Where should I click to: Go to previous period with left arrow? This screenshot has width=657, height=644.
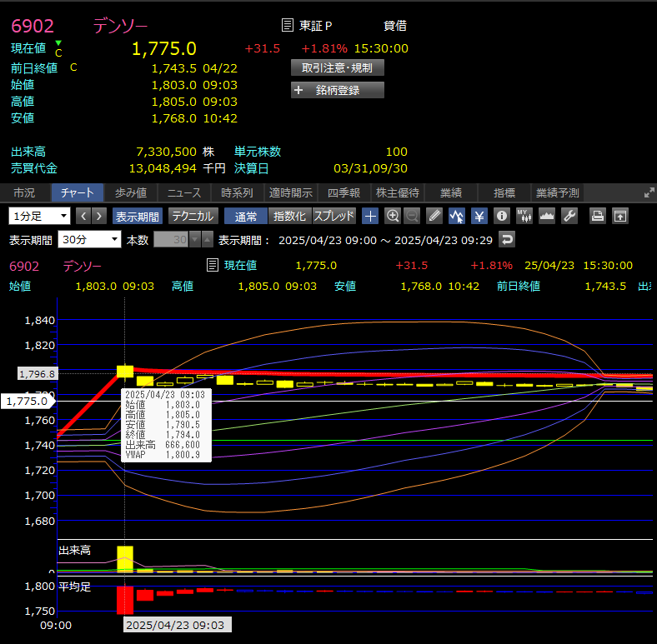click(x=83, y=217)
